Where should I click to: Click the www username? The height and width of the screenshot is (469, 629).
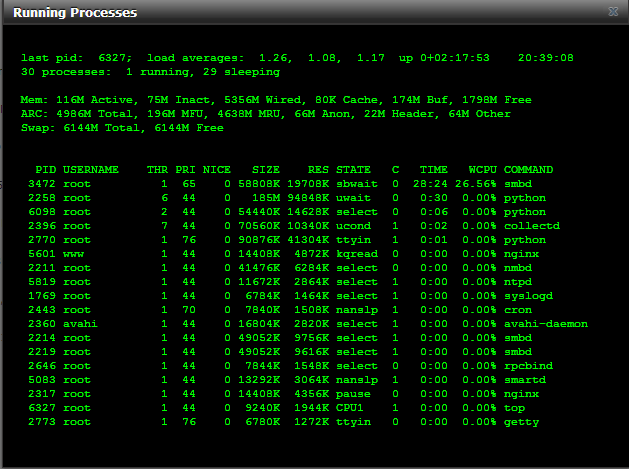73,254
